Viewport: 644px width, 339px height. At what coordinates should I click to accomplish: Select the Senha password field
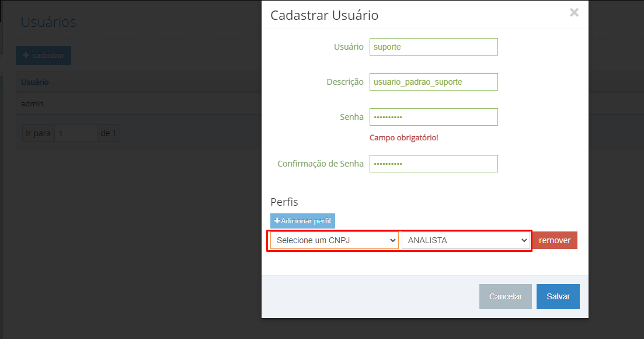point(434,117)
